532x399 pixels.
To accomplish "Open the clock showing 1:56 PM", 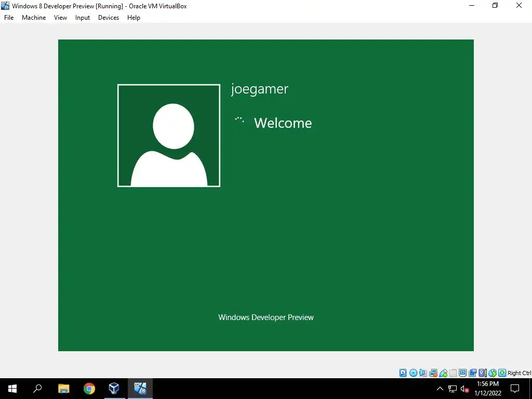I will click(487, 389).
